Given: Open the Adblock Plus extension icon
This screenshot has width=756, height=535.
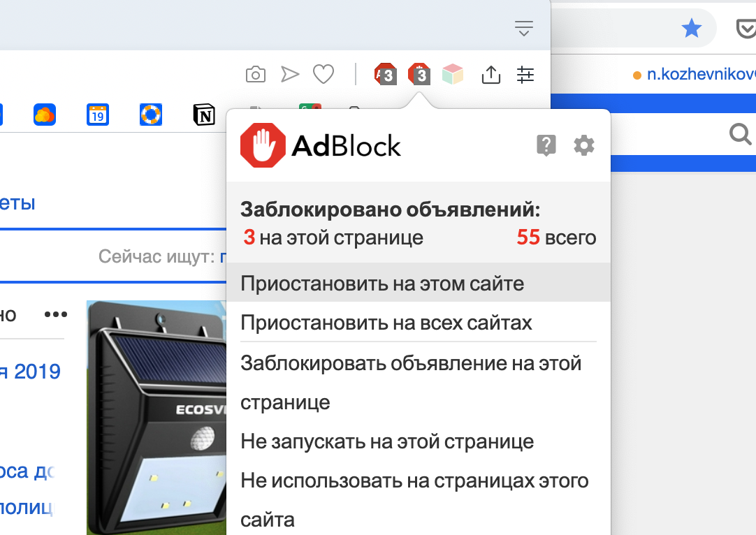Looking at the screenshot, I should point(385,74).
